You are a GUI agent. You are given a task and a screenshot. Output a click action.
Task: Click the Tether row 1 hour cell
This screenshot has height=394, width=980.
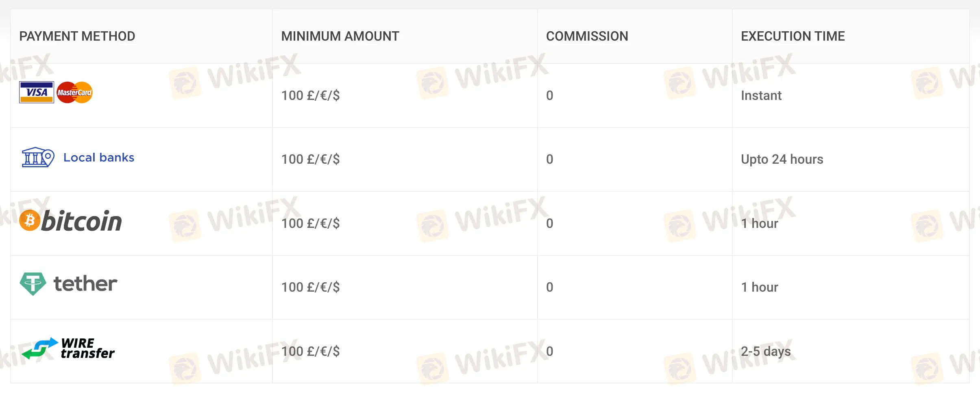click(x=759, y=287)
